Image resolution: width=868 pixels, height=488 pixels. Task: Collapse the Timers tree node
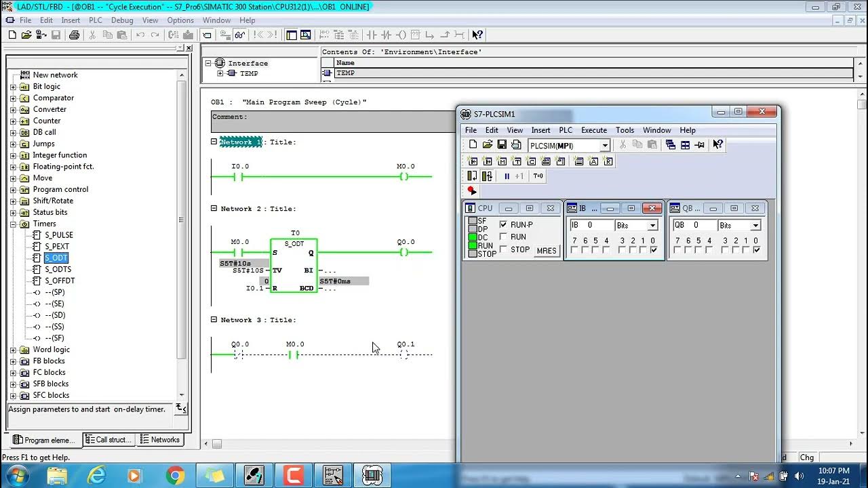point(13,224)
